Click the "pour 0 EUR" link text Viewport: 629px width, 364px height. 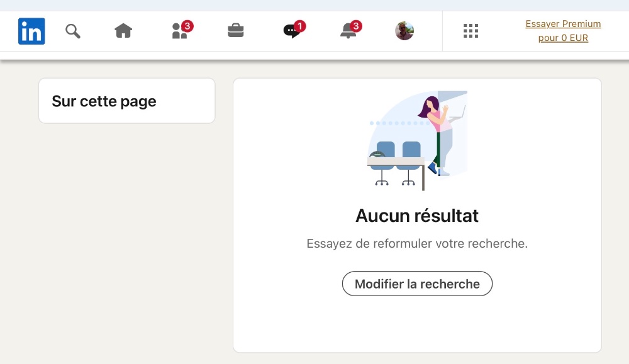click(563, 38)
